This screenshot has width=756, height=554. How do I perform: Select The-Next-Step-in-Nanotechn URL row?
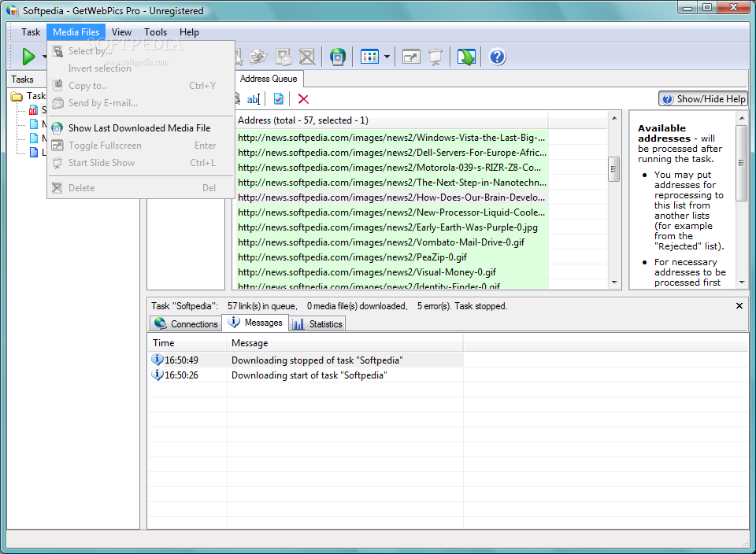point(391,183)
